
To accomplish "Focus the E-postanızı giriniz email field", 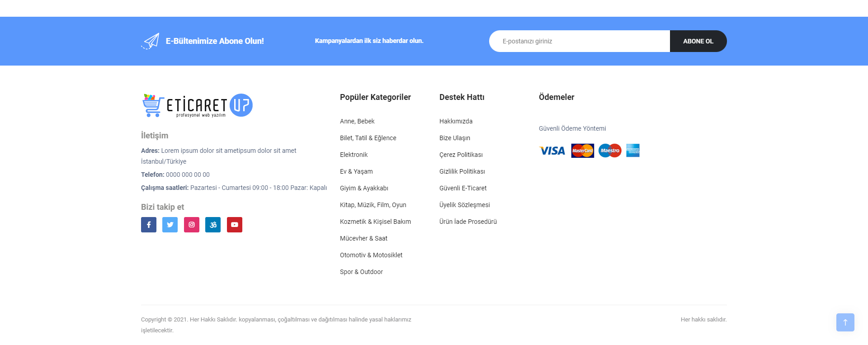I will pyautogui.click(x=580, y=41).
